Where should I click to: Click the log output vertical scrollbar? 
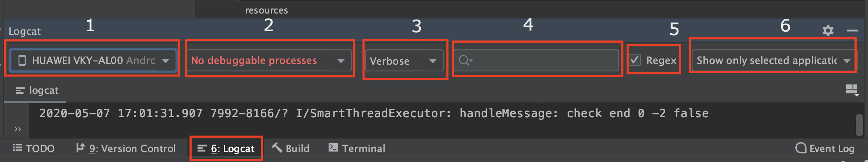click(859, 125)
